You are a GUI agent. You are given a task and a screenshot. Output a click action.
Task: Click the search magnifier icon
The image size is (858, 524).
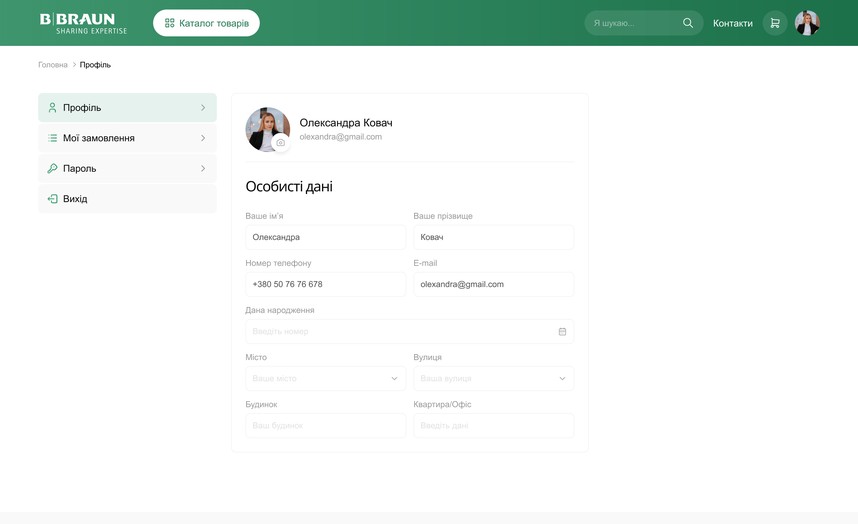click(x=688, y=23)
